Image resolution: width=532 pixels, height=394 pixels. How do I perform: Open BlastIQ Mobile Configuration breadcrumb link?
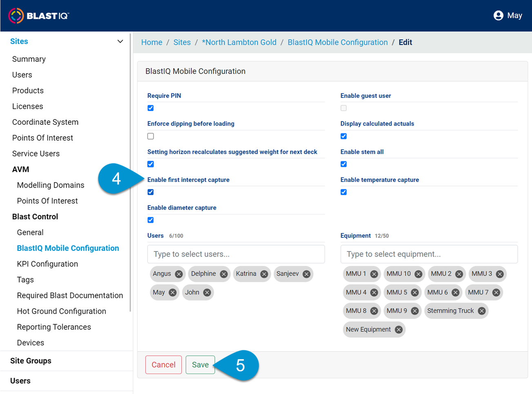coord(338,42)
